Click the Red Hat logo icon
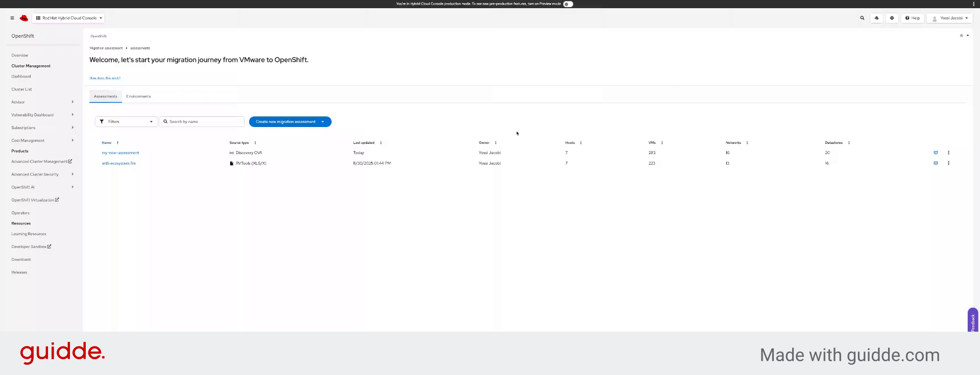980x375 pixels. pyautogui.click(x=24, y=18)
